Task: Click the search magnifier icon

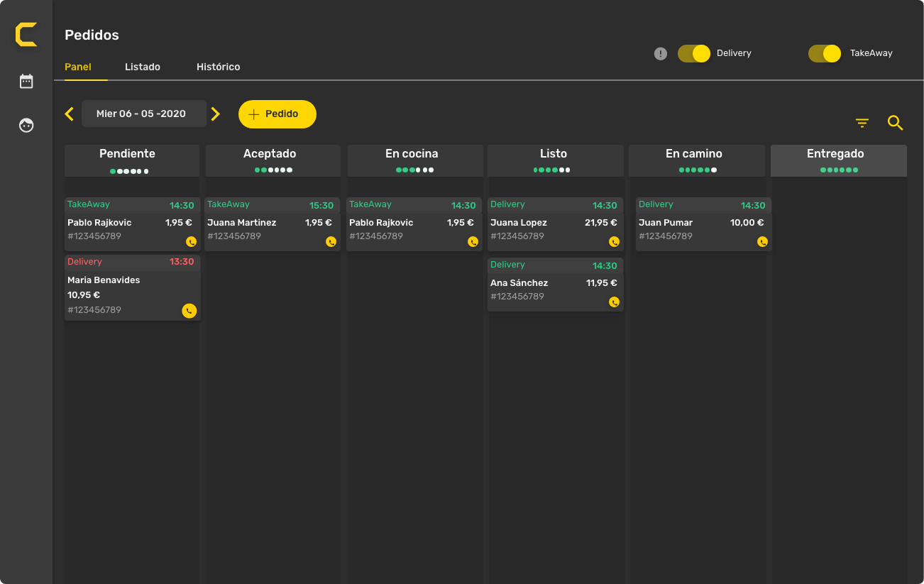Action: pyautogui.click(x=895, y=123)
